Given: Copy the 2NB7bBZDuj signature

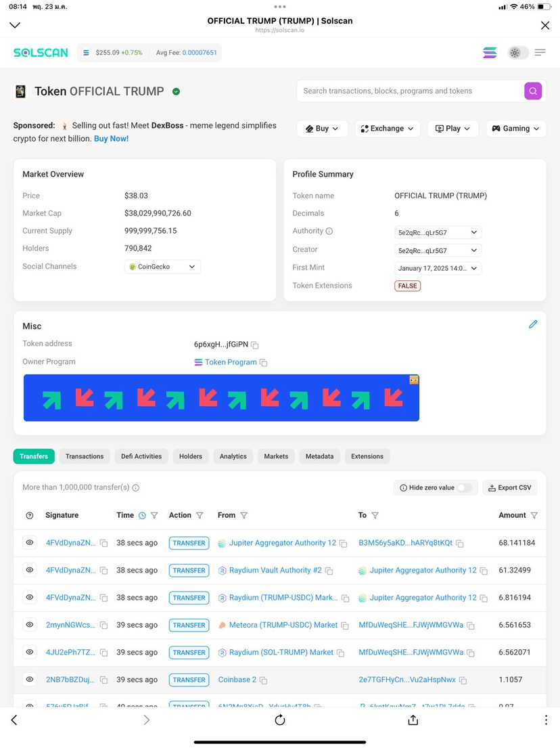Looking at the screenshot, I should pos(103,680).
